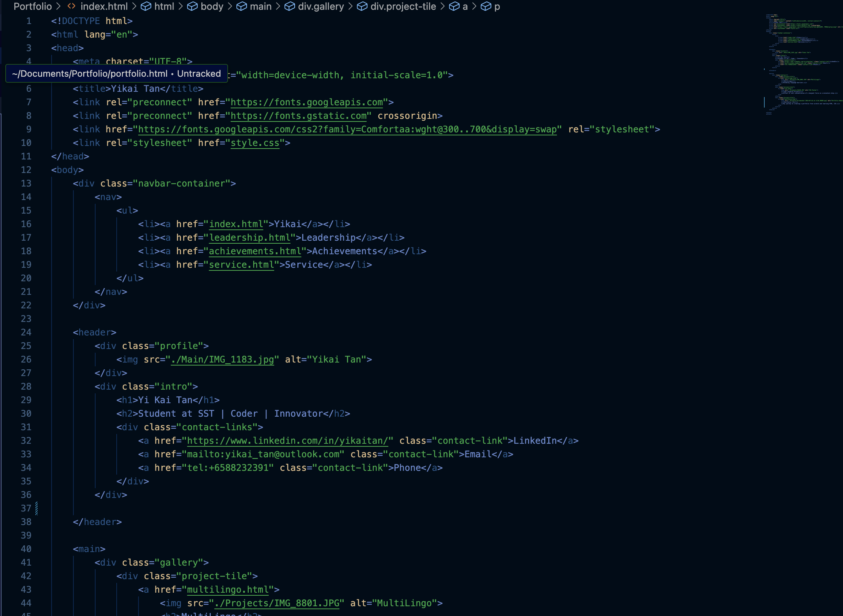This screenshot has width=843, height=616.
Task: Select 'index.html' in the breadcrumb bar
Action: coord(104,6)
